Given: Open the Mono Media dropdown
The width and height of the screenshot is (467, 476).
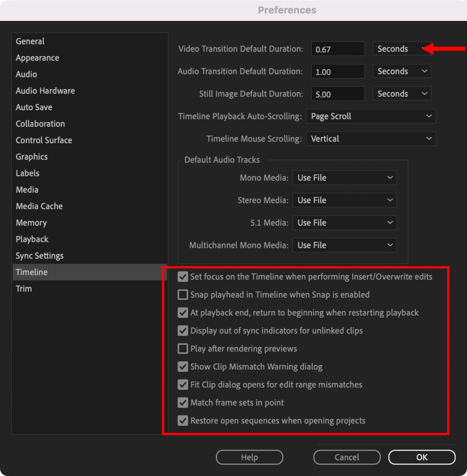Looking at the screenshot, I should pyautogui.click(x=344, y=178).
